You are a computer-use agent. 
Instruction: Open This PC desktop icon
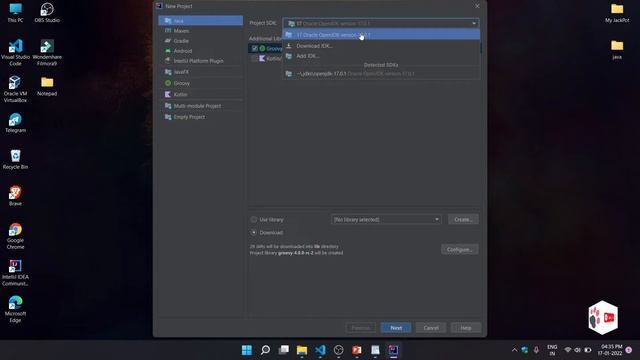(x=16, y=13)
